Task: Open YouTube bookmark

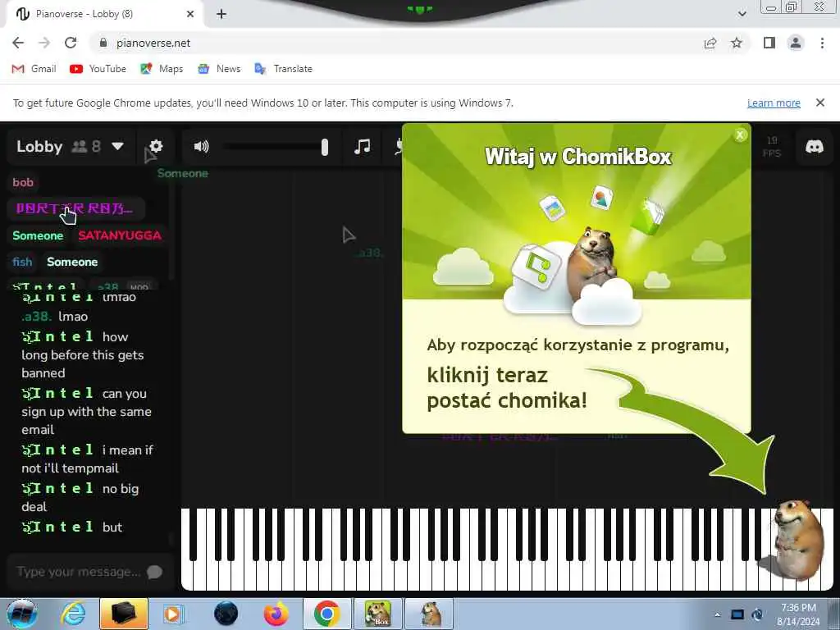Action: point(98,69)
